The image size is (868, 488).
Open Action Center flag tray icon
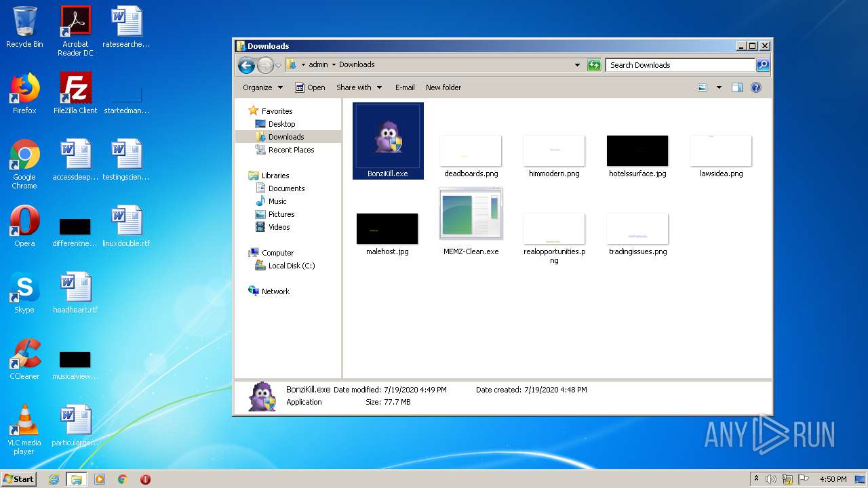click(804, 479)
